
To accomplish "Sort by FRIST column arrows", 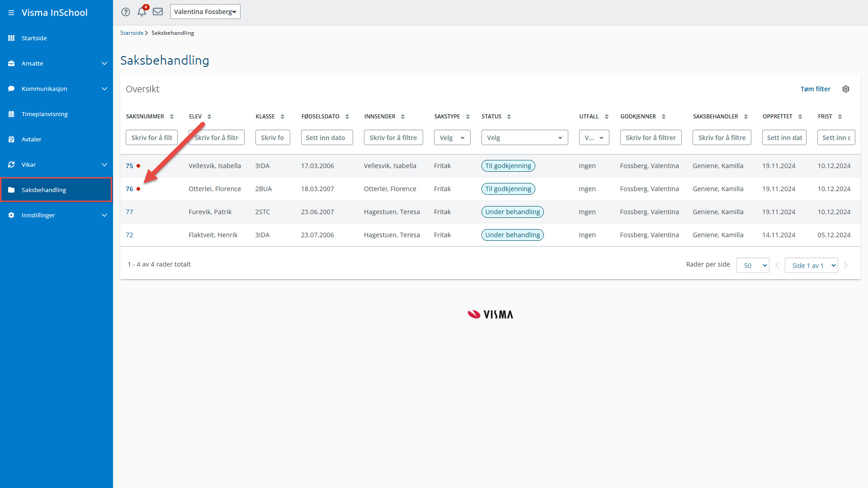I will [x=840, y=117].
